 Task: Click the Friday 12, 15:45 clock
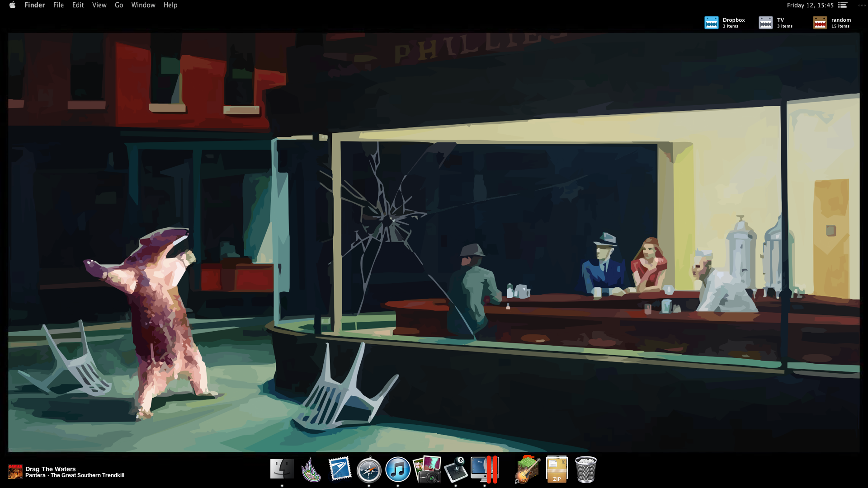810,5
